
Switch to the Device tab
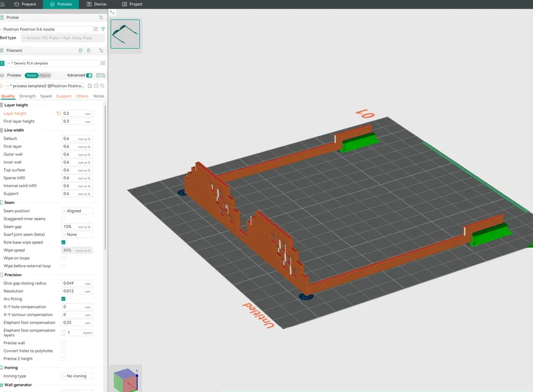[x=97, y=4]
